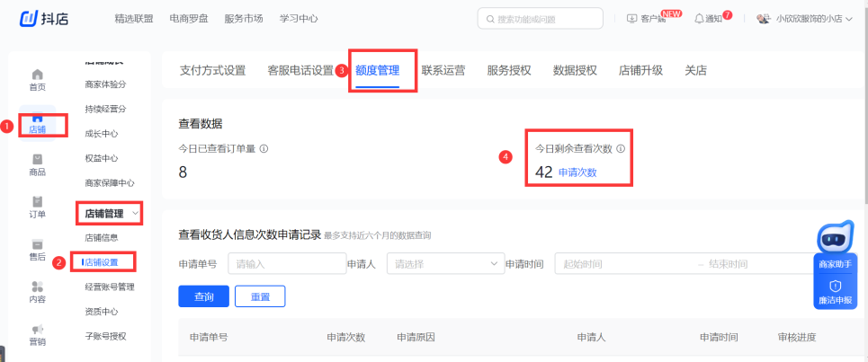Open the 售后 after-sales sidebar icon
Screen dimensions: 868x362
tap(37, 244)
